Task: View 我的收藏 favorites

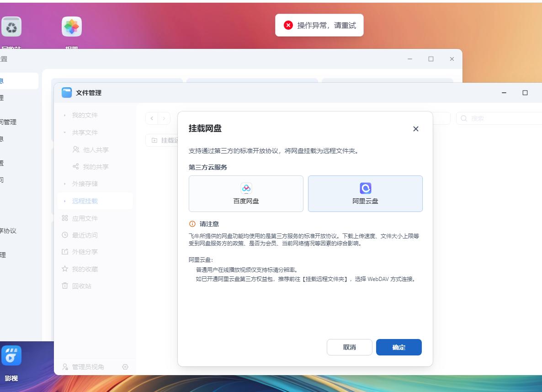Action: click(80, 269)
